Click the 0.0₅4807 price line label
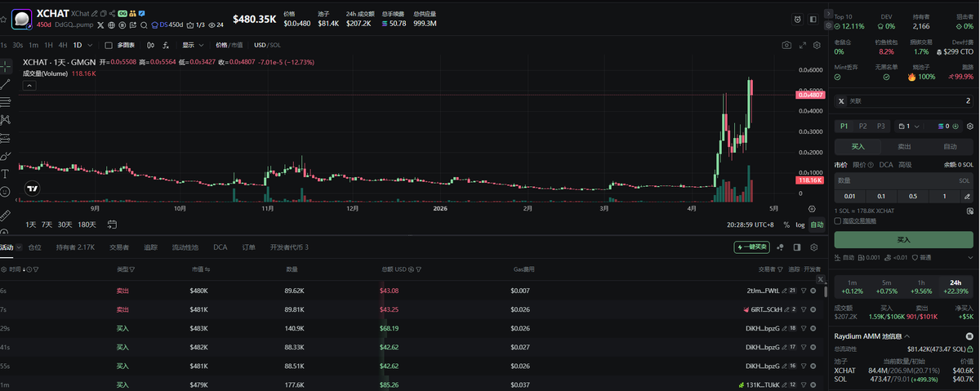This screenshot has width=980, height=391. coord(809,95)
